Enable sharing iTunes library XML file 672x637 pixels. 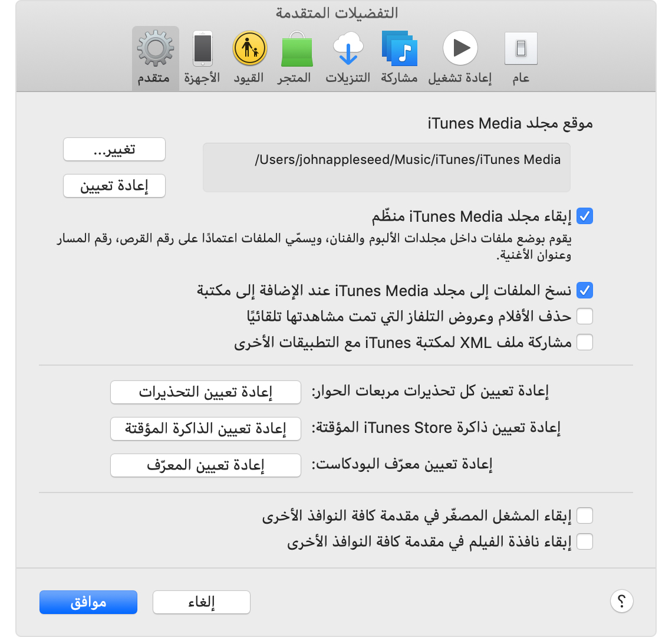pyautogui.click(x=584, y=342)
